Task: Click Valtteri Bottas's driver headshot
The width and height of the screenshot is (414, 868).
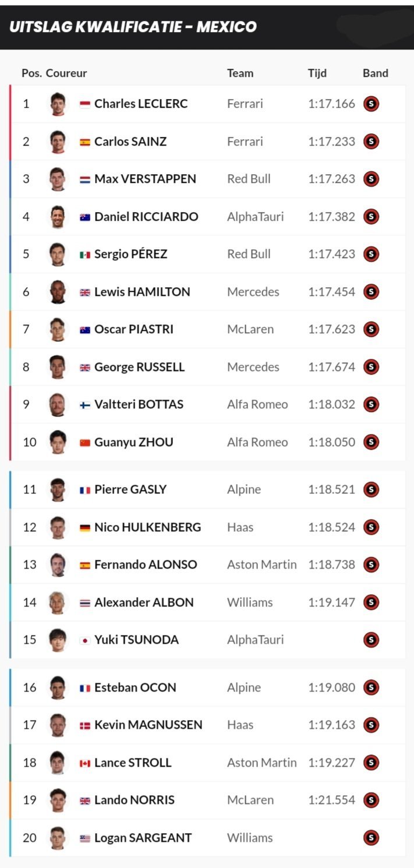Action: 58,404
